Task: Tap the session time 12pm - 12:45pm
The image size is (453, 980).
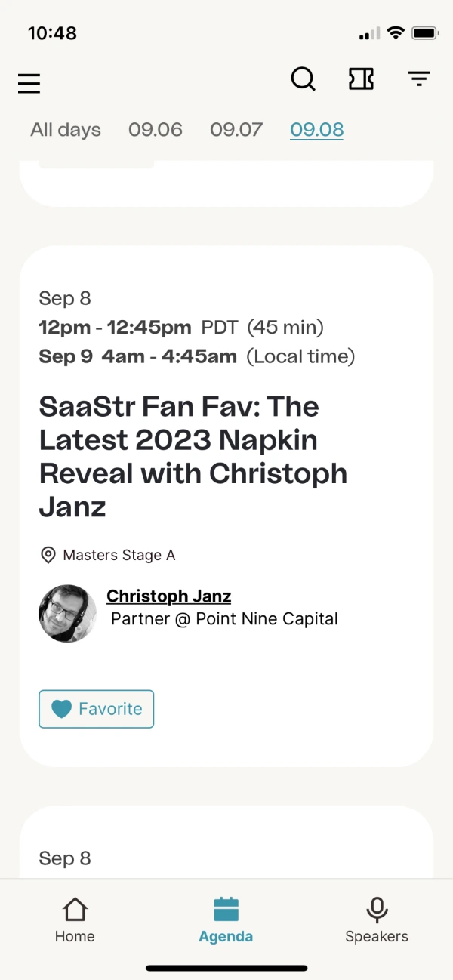Action: (115, 328)
